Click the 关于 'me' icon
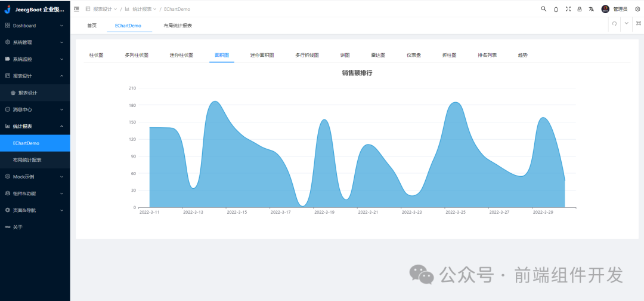This screenshot has width=644, height=301. [7, 227]
